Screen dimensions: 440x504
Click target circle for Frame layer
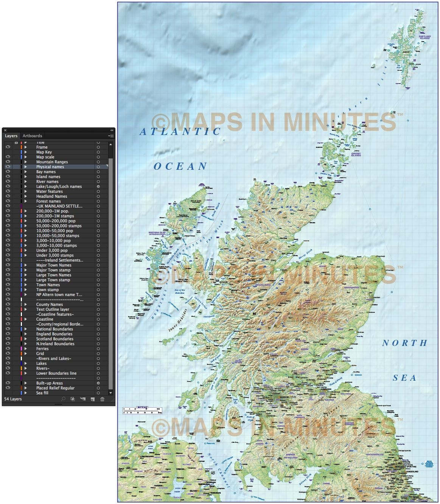(98, 147)
